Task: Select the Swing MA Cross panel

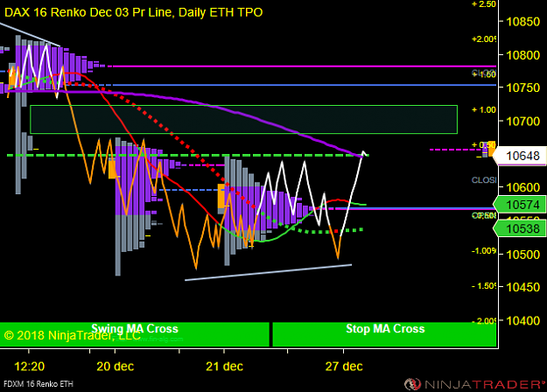Action: [x=135, y=334]
